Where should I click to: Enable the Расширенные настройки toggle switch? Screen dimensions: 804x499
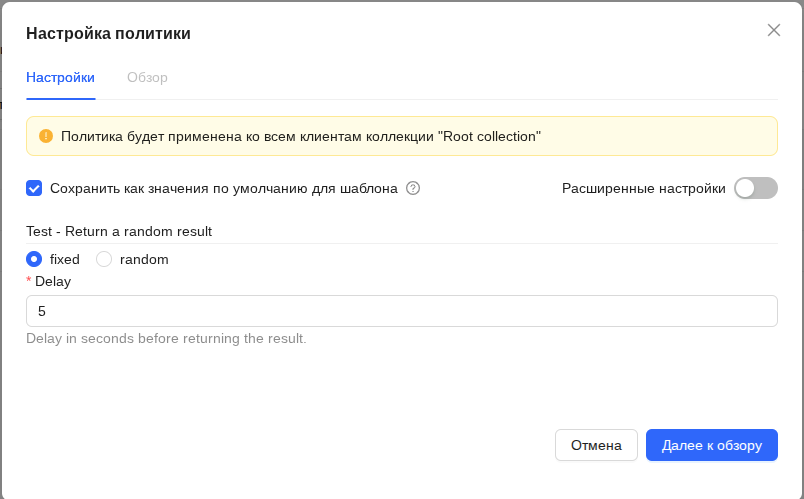756,188
